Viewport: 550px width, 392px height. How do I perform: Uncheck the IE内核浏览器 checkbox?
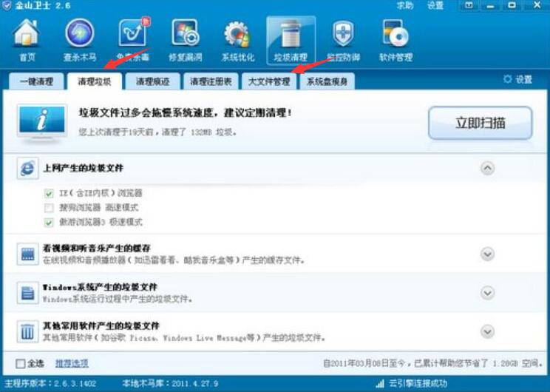tap(49, 193)
